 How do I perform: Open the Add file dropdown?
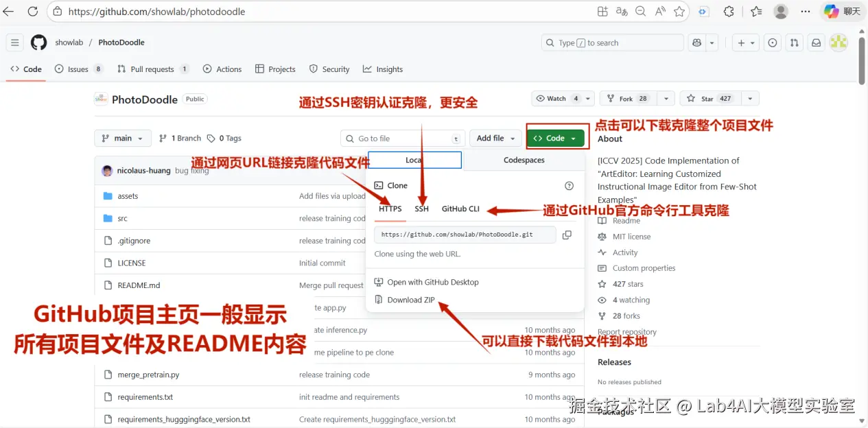[x=496, y=138]
